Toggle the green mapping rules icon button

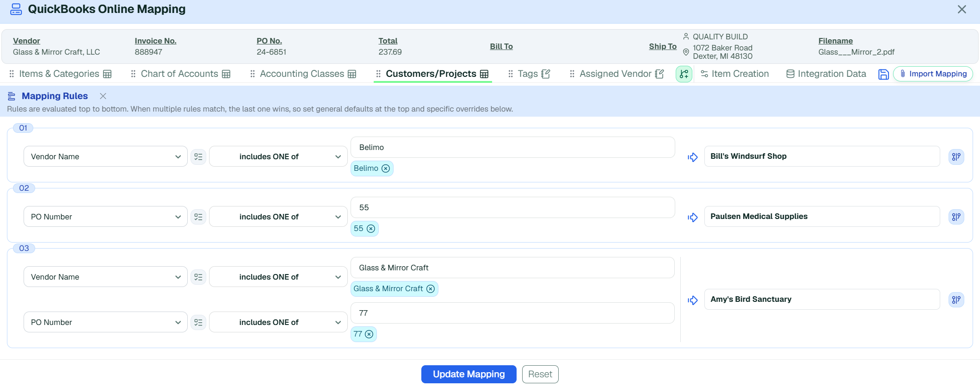(x=684, y=74)
